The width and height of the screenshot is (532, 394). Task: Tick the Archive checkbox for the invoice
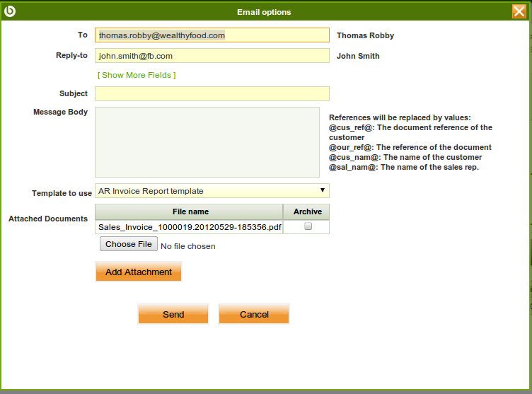[308, 227]
